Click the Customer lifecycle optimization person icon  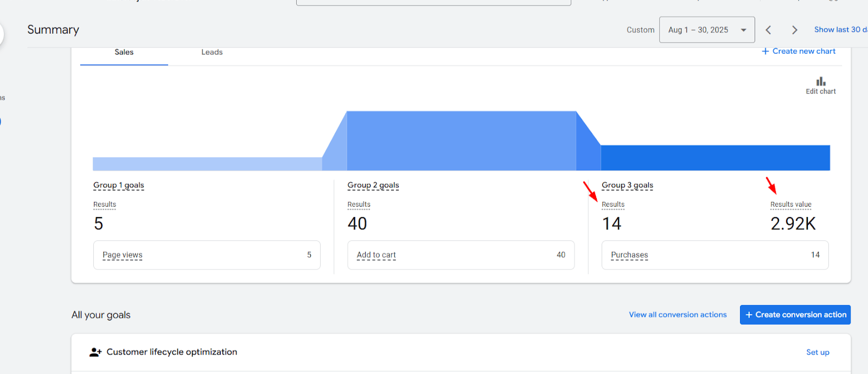(95, 352)
